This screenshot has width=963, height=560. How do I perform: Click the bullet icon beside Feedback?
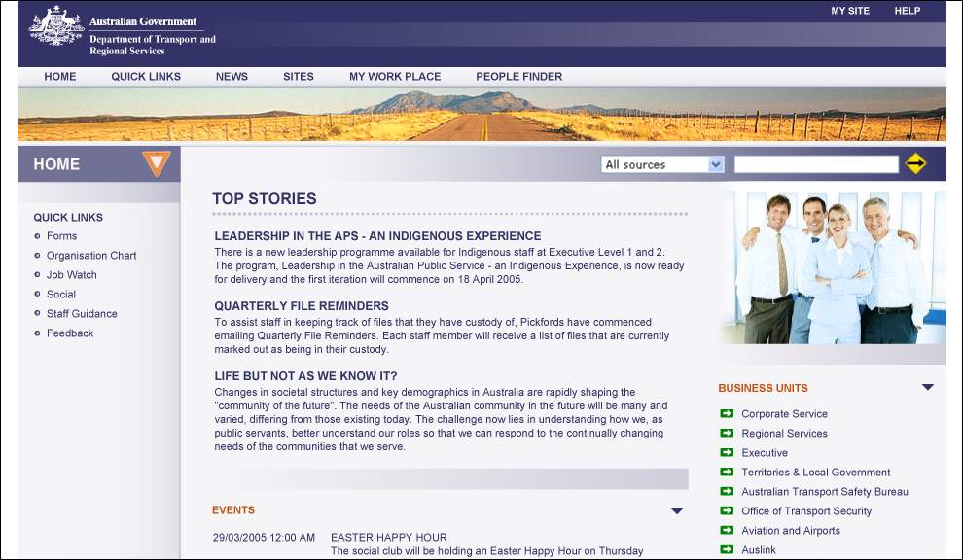coord(37,333)
